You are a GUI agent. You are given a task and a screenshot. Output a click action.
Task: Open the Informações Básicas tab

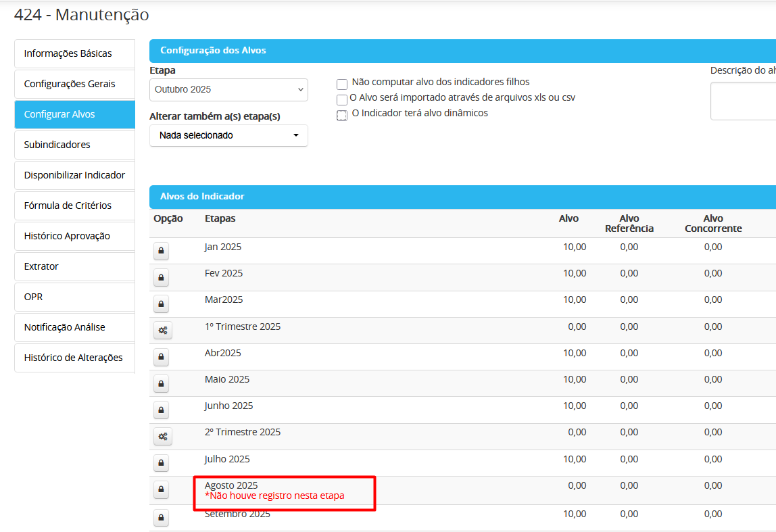(x=74, y=53)
